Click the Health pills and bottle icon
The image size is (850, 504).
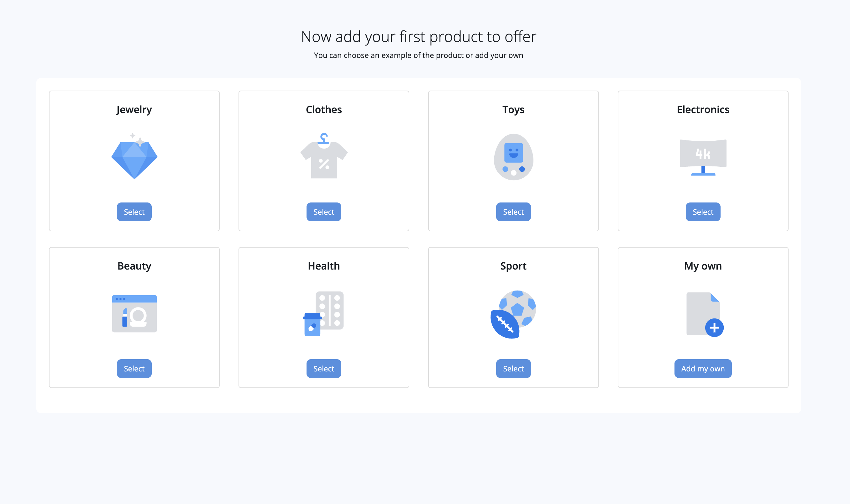tap(324, 313)
